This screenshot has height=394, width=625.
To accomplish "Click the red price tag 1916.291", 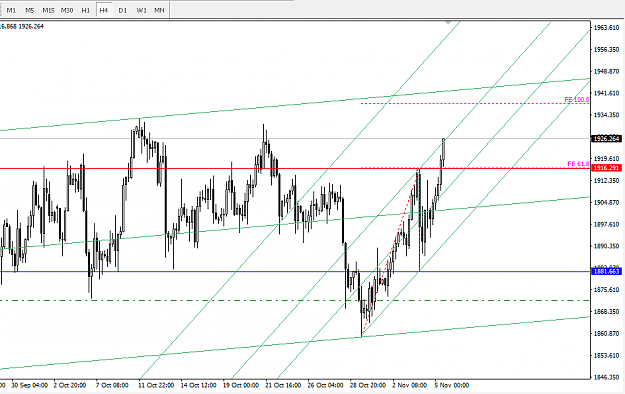I will [606, 168].
